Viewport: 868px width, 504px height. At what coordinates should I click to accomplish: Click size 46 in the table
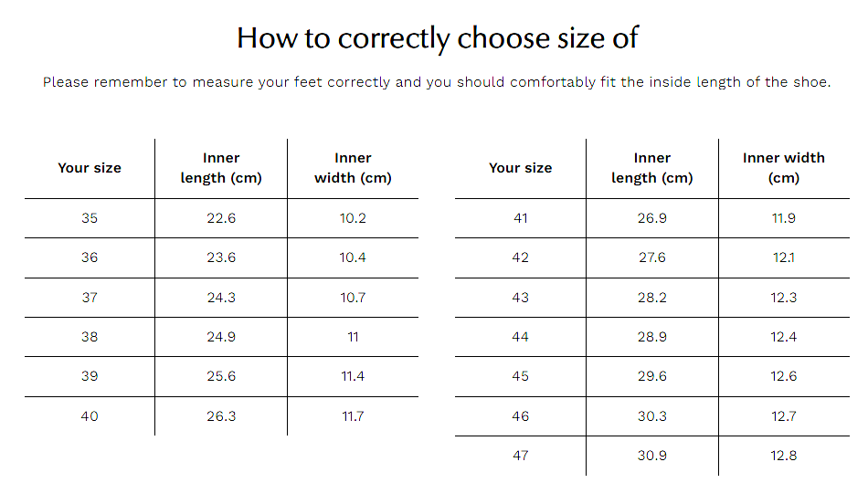[x=521, y=416]
